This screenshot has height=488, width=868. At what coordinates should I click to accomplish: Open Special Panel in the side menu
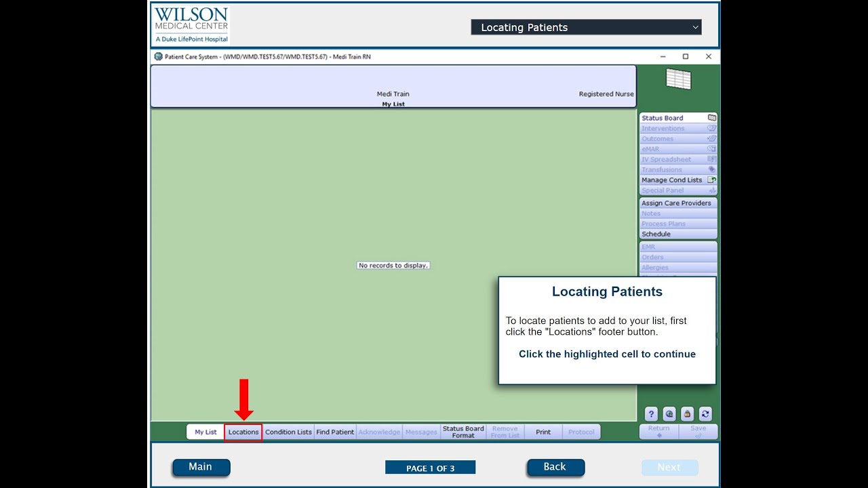678,190
